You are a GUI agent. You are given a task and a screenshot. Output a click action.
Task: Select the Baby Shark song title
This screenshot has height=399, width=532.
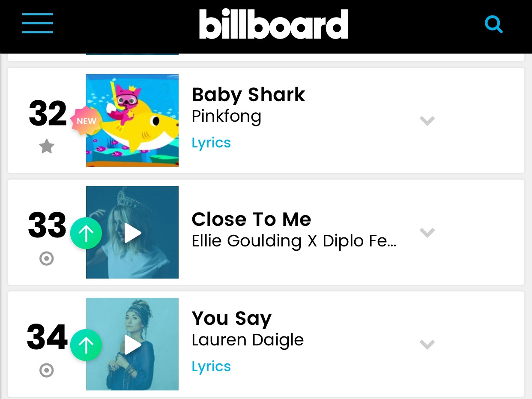[248, 95]
